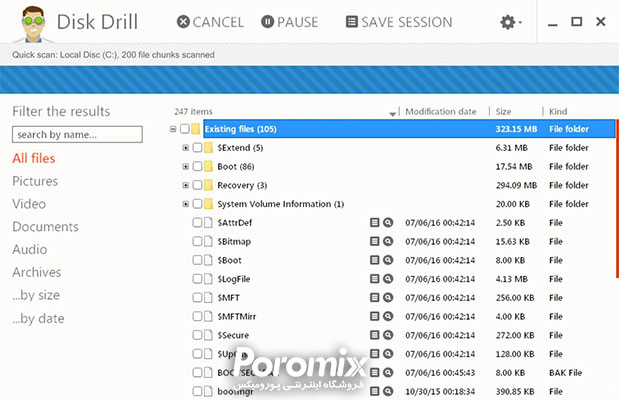Check the box next to $Extend folder
Viewport: 619px width, 400px height.
point(197,148)
